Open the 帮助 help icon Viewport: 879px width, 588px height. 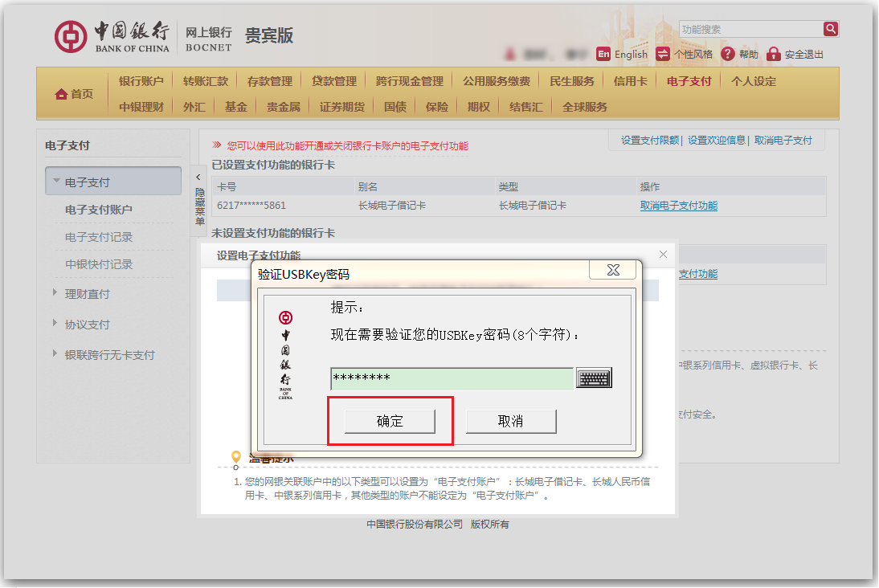click(728, 54)
